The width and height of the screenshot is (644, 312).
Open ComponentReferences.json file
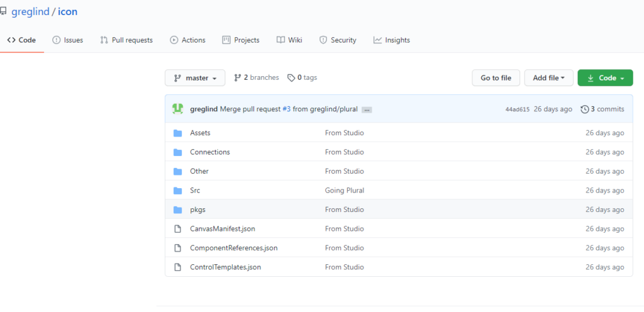click(x=234, y=248)
